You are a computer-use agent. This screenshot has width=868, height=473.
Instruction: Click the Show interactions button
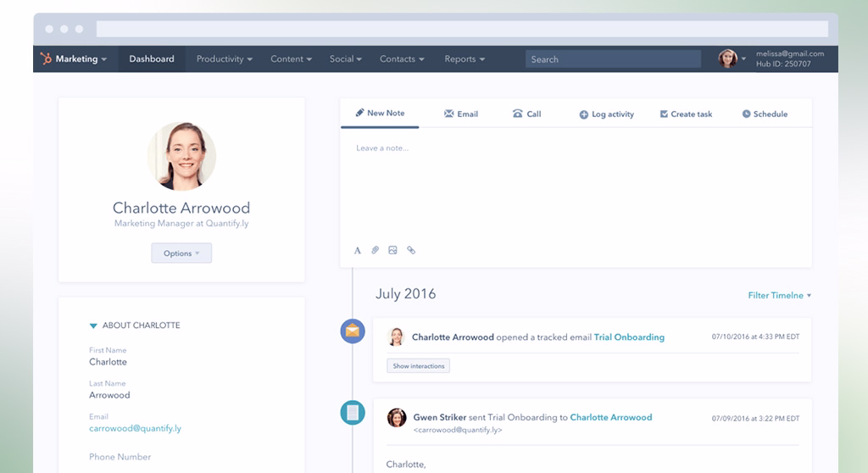click(419, 365)
